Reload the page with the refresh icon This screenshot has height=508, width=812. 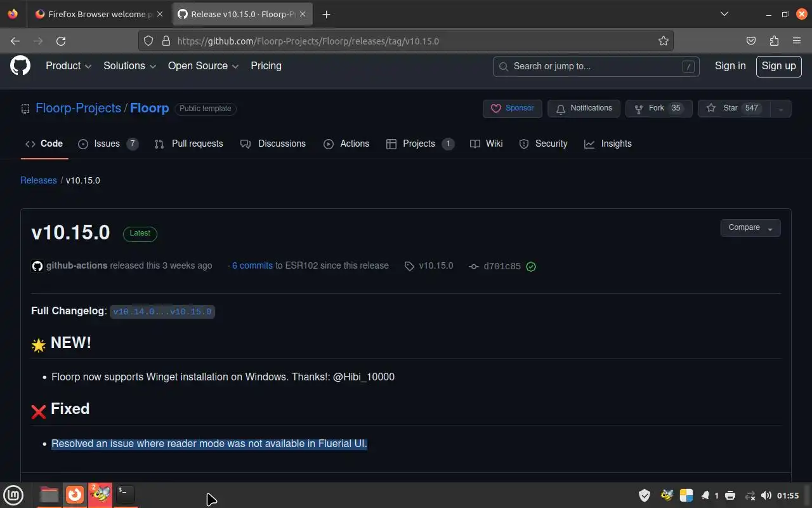tap(61, 41)
